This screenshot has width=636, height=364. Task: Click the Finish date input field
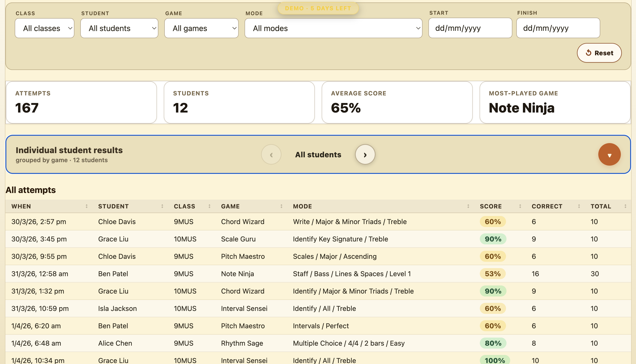[x=558, y=28]
